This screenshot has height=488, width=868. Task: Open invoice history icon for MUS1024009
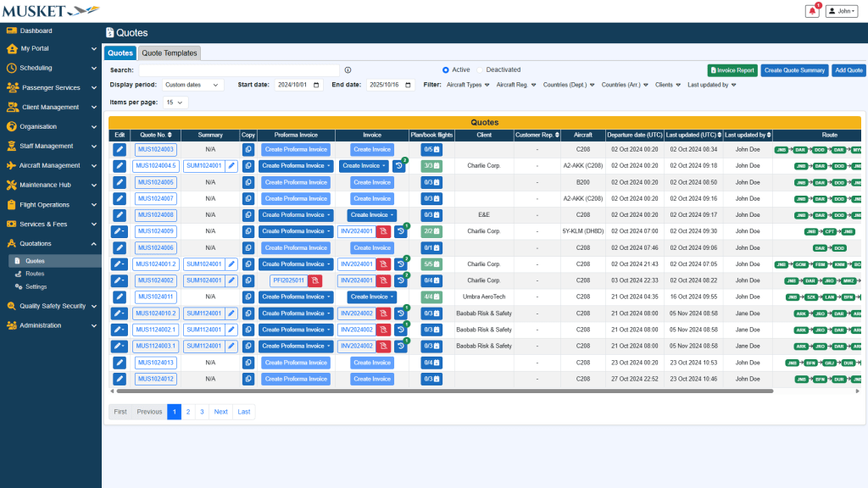point(400,231)
